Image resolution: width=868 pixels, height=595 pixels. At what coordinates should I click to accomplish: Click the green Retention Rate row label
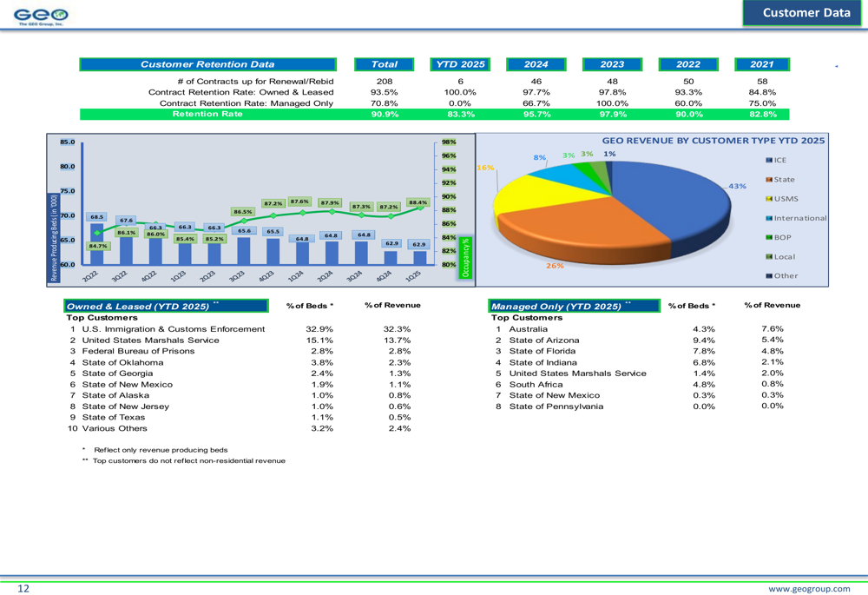pos(207,114)
